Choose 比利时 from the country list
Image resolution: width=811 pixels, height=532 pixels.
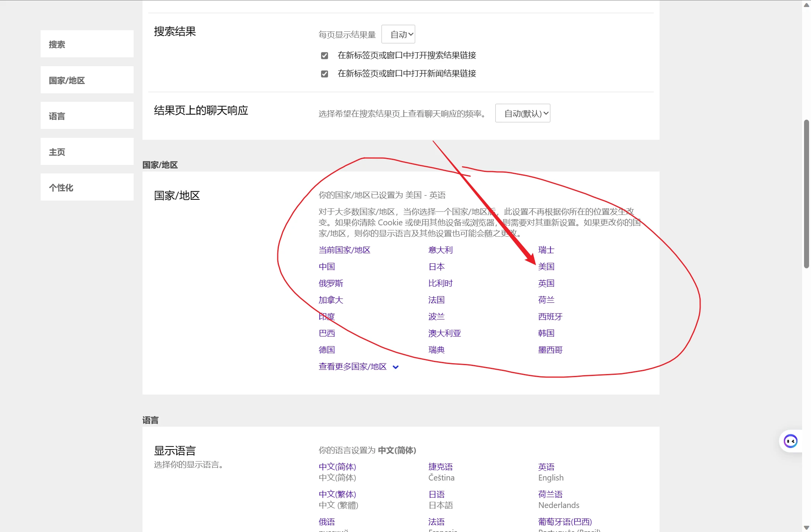[440, 283]
